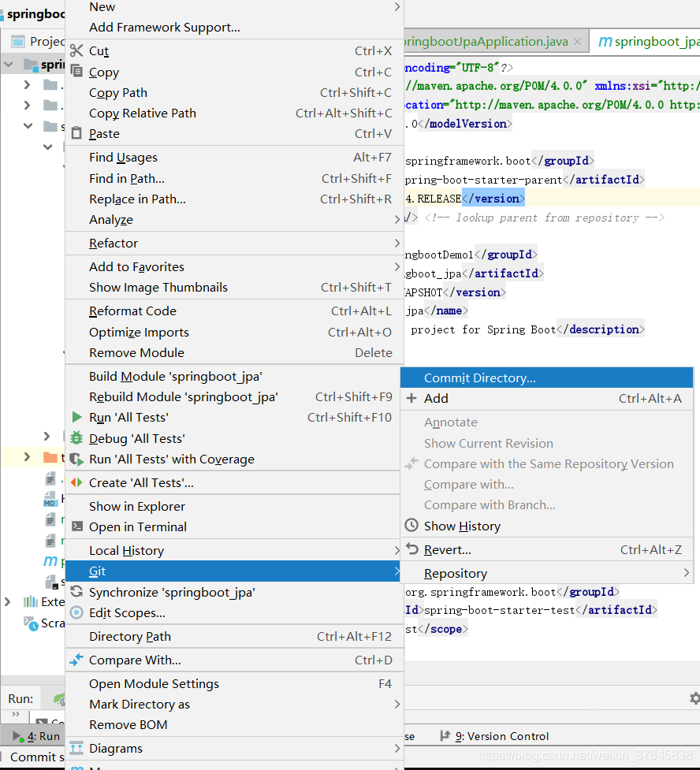Choose Build Module 'springboot_jpa'
Screen dimensions: 700x770
tap(234, 376)
